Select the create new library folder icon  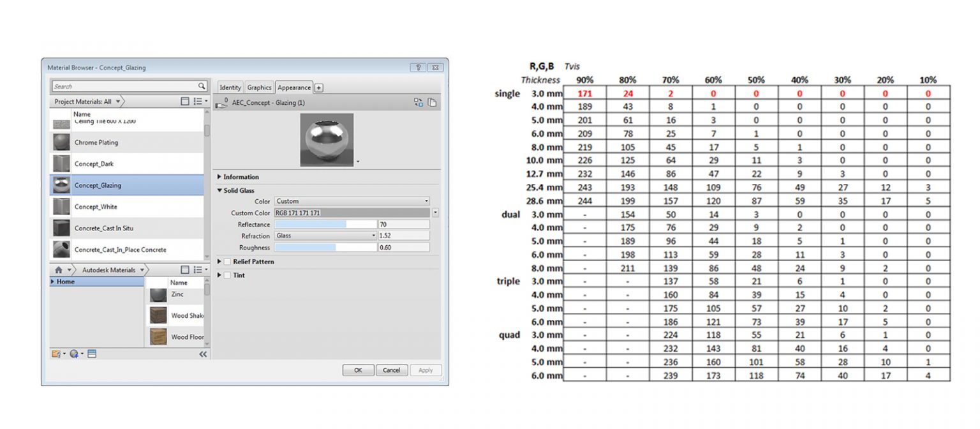56,354
